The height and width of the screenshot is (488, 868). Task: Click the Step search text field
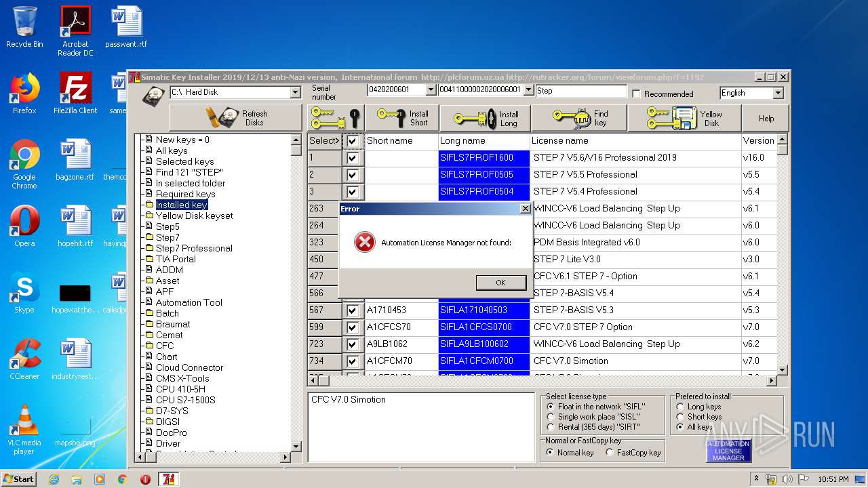tap(581, 91)
